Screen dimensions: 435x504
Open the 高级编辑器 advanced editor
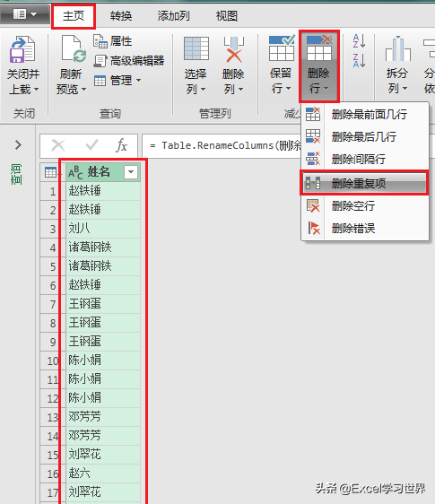click(x=129, y=60)
